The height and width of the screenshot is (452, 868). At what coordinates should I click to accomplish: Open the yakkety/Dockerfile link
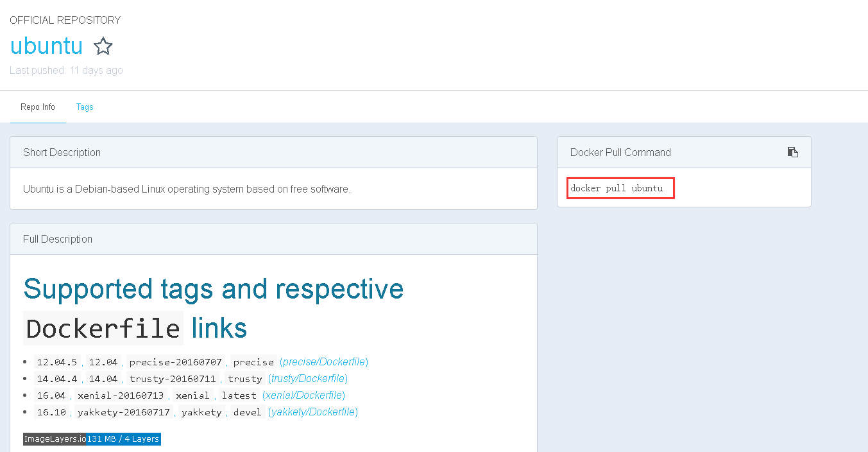[313, 412]
